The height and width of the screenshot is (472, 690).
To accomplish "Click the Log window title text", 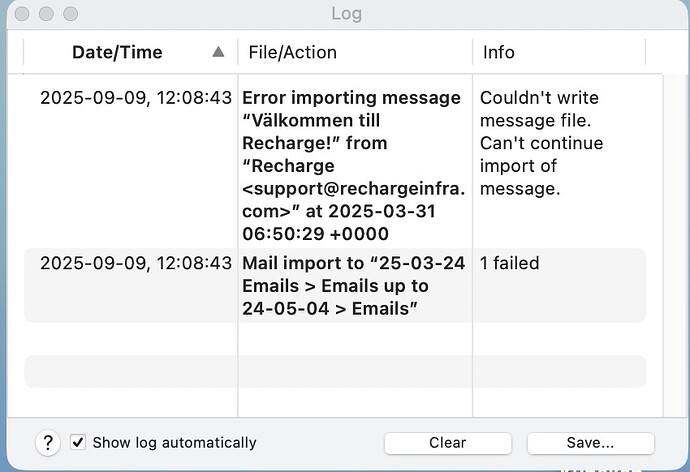I will (x=346, y=14).
